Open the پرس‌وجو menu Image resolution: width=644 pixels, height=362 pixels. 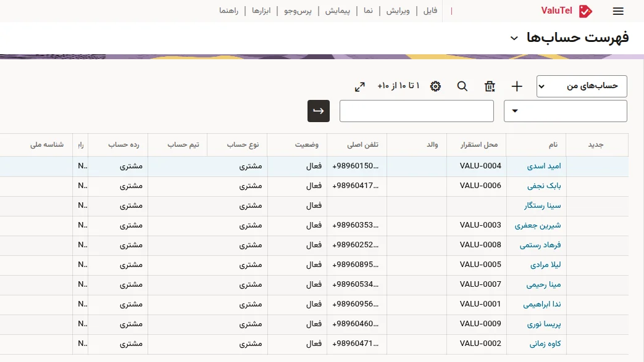pos(298,10)
